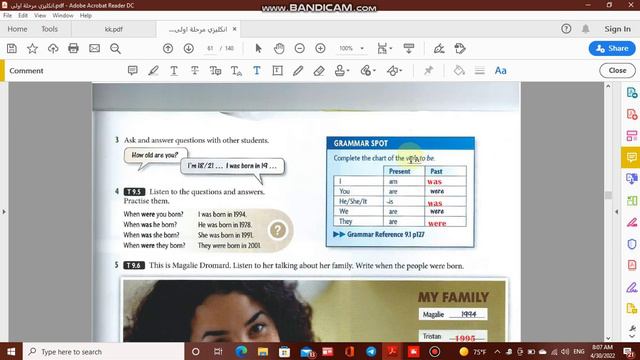Screen dimensions: 640x360
Task: Collapse the right tools pane arrow
Action: [x=616, y=212]
